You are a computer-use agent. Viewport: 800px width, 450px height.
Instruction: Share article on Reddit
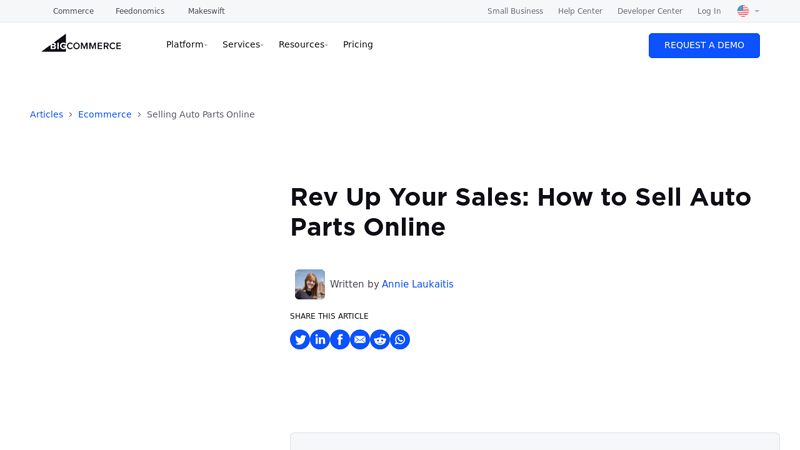[x=380, y=340]
